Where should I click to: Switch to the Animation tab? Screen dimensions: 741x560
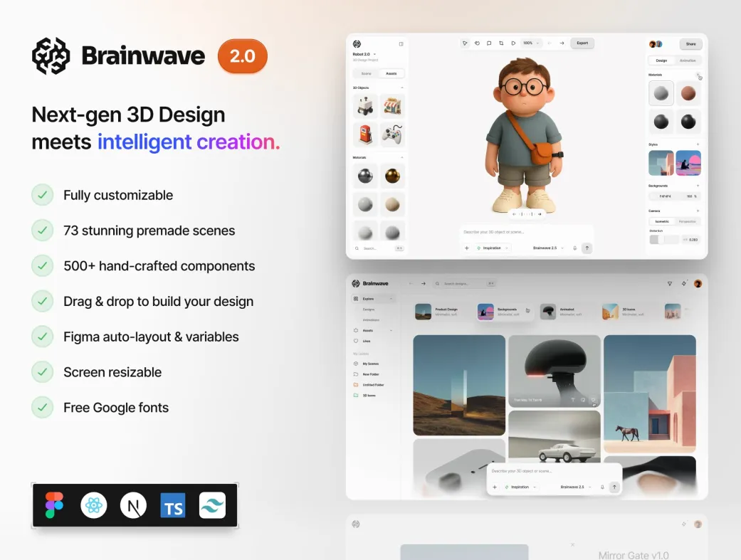point(688,60)
